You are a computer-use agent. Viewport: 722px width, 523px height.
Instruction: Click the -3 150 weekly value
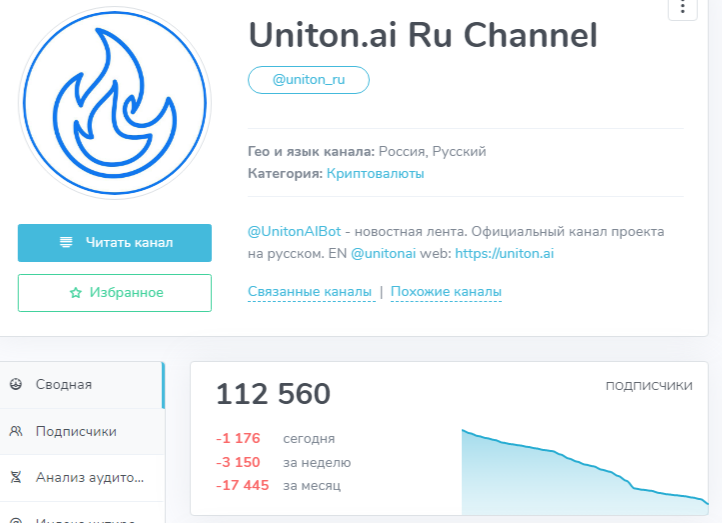tap(238, 462)
